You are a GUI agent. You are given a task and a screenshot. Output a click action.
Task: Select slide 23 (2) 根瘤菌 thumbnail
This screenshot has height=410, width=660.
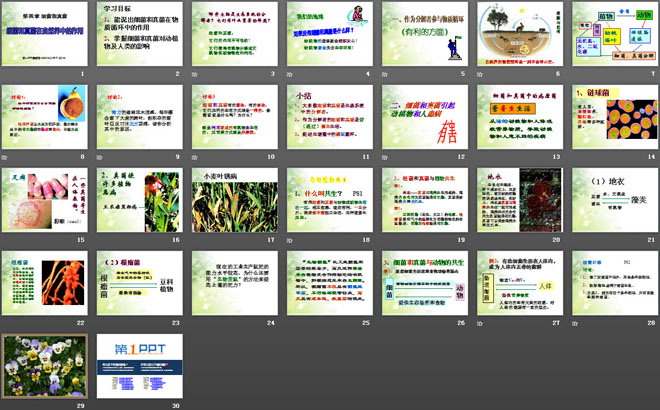point(140,283)
